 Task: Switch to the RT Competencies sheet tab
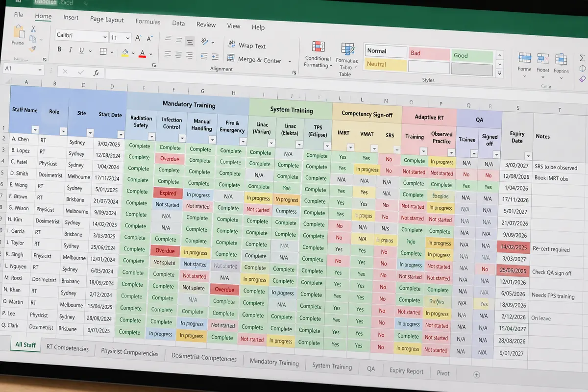pos(68,348)
